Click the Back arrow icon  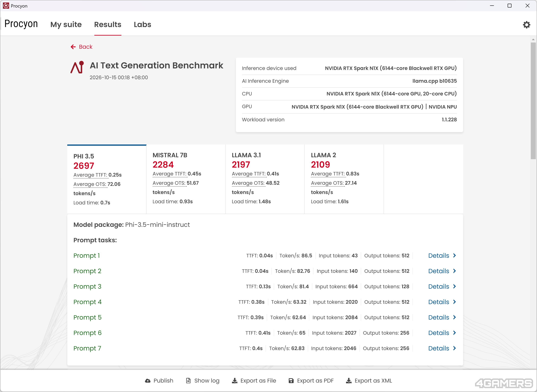(73, 47)
